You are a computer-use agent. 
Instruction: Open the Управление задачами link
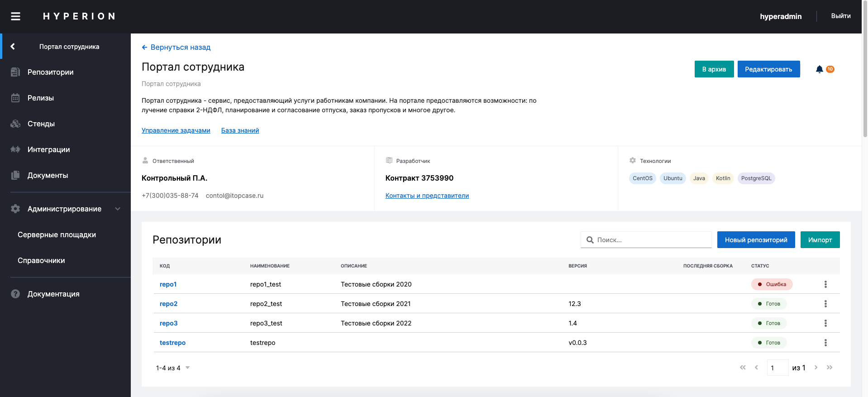pyautogui.click(x=176, y=130)
